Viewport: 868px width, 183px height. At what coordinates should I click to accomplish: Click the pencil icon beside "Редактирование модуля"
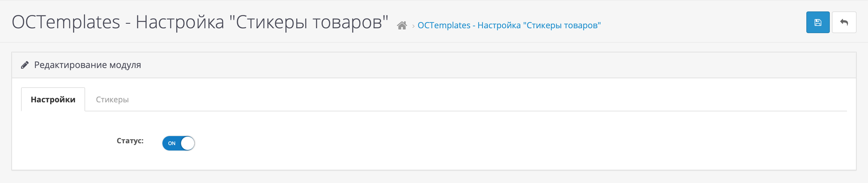[25, 65]
